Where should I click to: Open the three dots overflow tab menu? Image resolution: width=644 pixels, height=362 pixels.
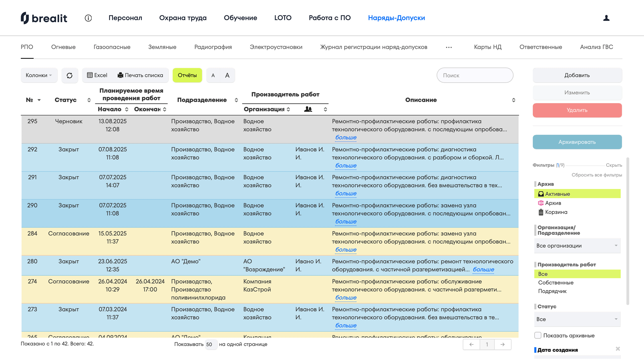tap(449, 47)
